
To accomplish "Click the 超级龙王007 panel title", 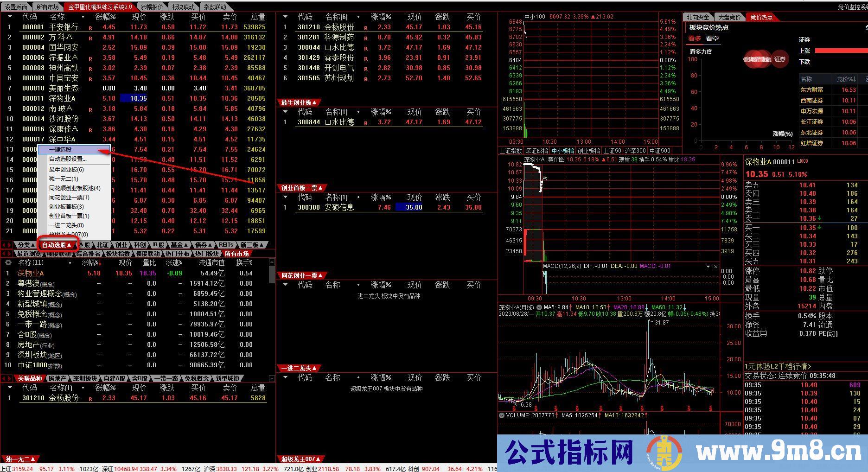I will [300, 459].
